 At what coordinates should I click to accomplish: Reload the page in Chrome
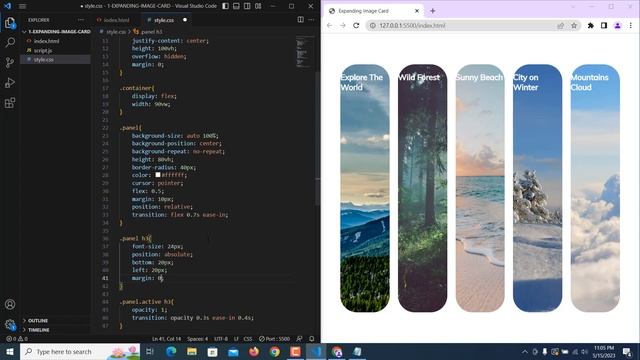click(356, 25)
